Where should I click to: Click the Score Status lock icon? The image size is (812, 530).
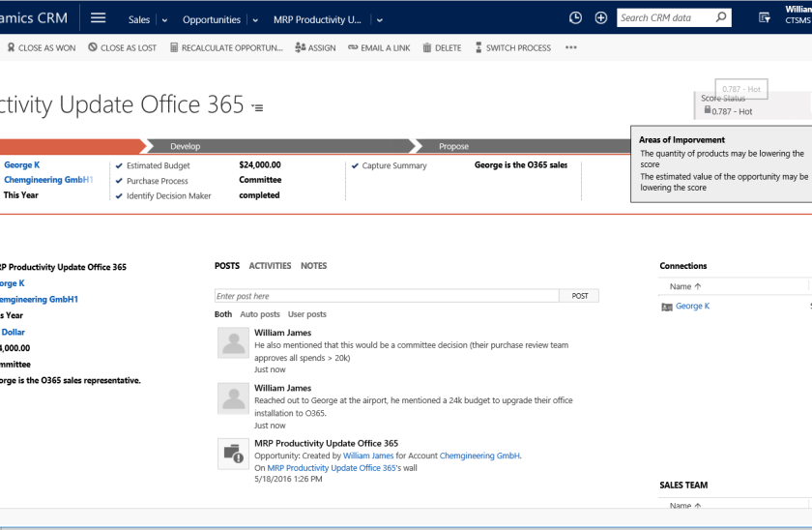point(708,110)
